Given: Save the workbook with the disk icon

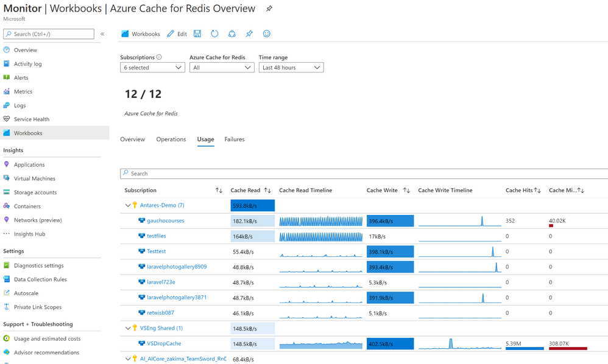Looking at the screenshot, I should click(197, 33).
